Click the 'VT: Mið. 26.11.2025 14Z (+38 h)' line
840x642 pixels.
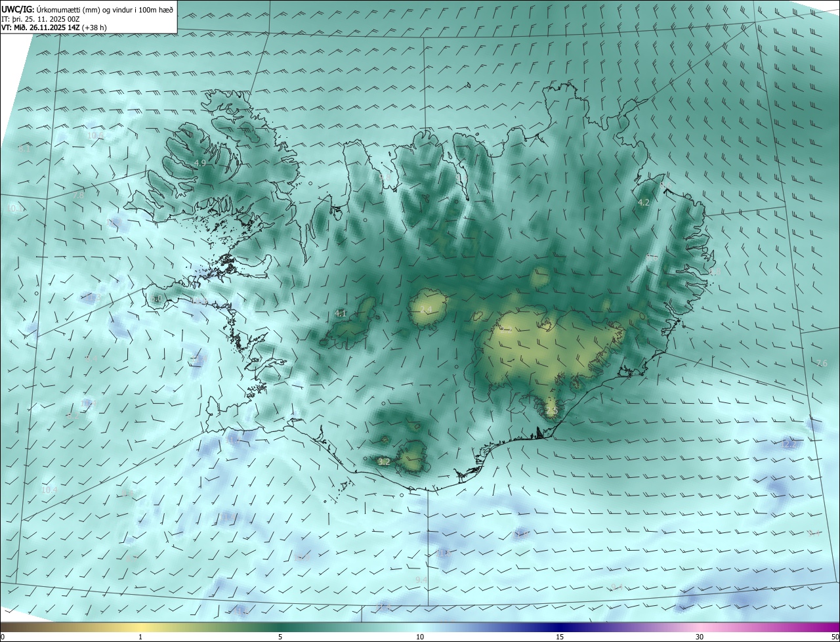click(x=54, y=28)
